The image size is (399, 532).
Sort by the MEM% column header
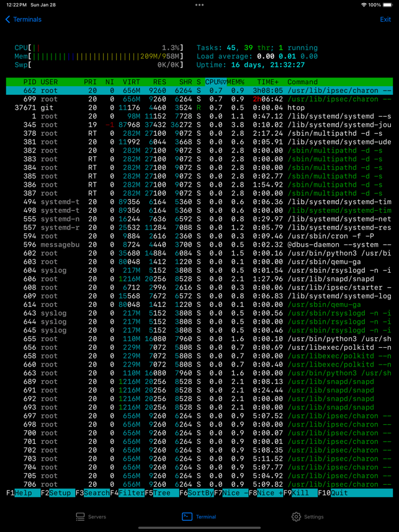pos(236,82)
